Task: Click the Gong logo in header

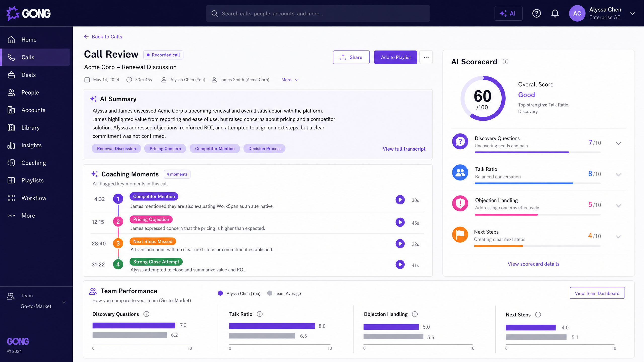Action: coord(28,13)
